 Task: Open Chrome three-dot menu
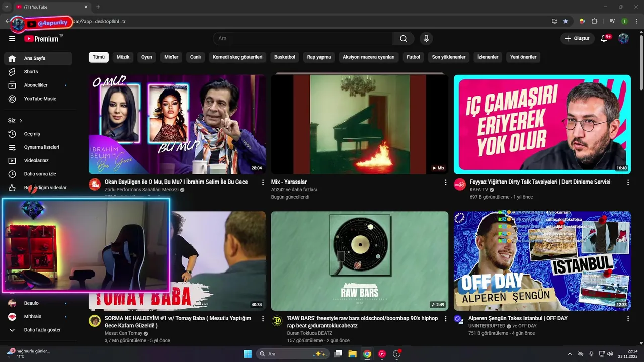tap(636, 21)
